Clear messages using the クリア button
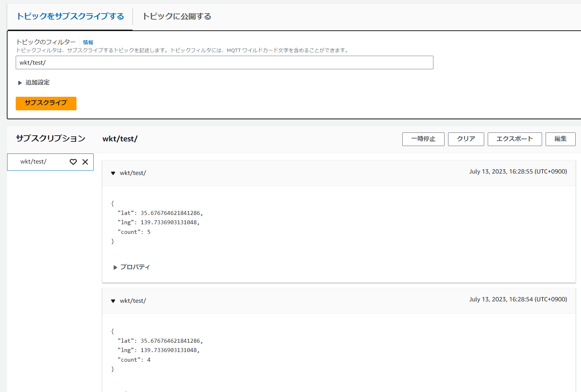The image size is (581, 392). click(466, 139)
